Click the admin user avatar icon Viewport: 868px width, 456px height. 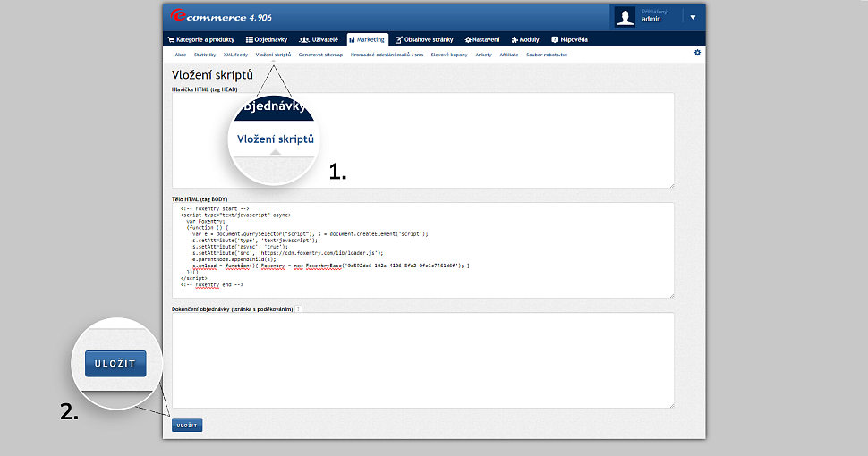point(625,18)
